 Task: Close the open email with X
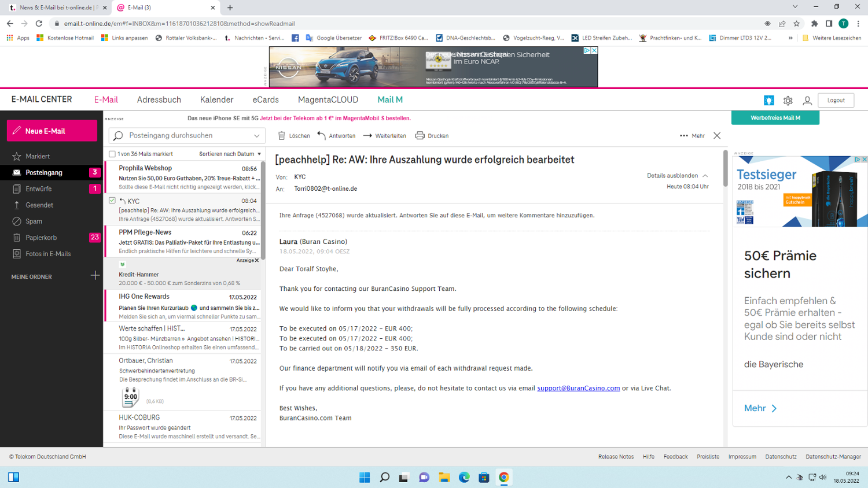click(717, 136)
